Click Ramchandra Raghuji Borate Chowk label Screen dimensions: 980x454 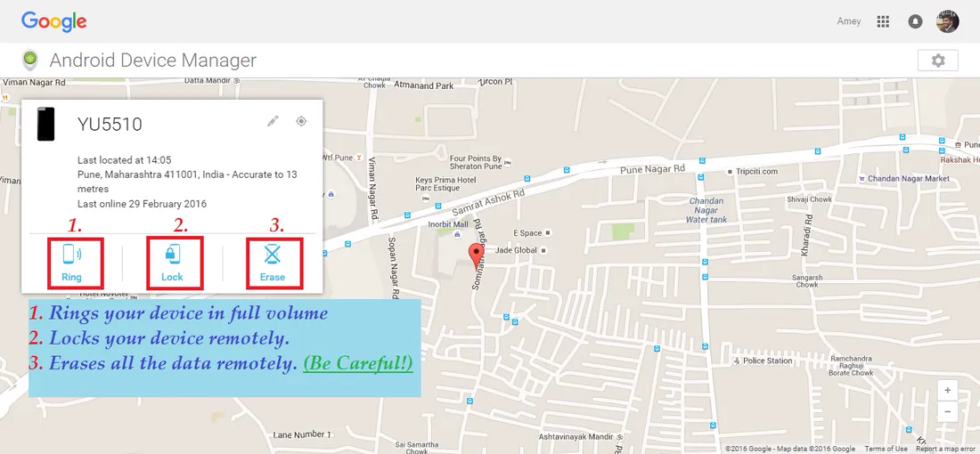pyautogui.click(x=851, y=366)
